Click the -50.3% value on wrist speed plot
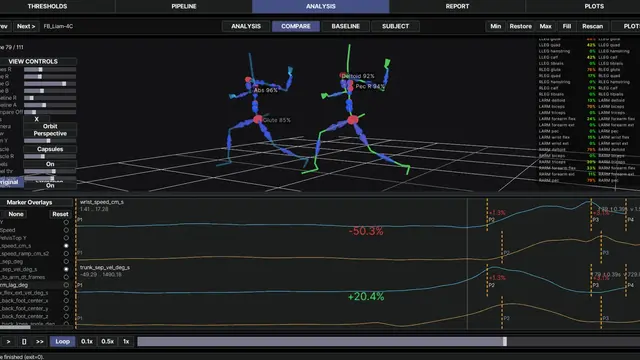 pyautogui.click(x=366, y=231)
